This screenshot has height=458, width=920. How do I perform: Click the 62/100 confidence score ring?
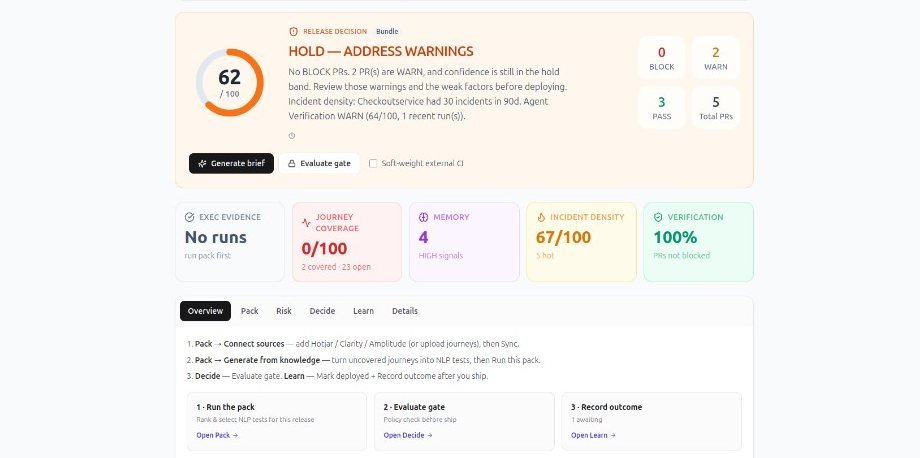tap(229, 83)
